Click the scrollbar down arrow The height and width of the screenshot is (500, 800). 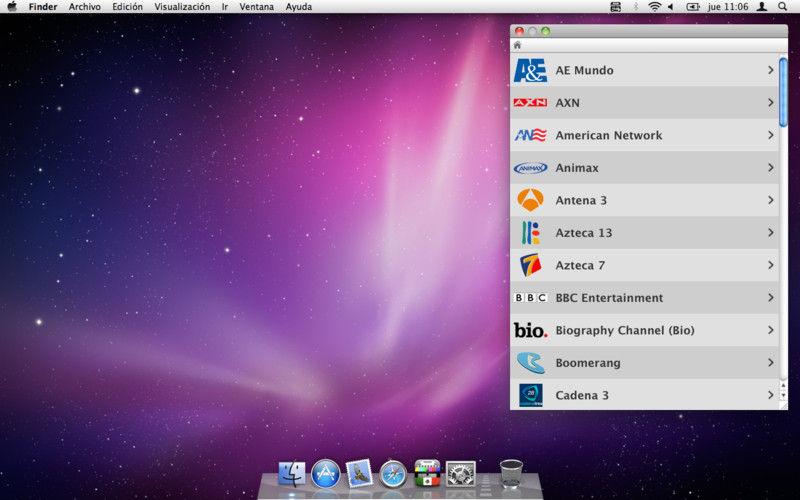tap(784, 395)
